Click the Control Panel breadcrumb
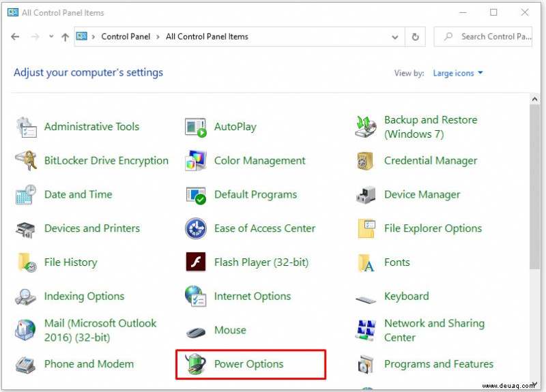Image resolution: width=546 pixels, height=392 pixels. 126,37
